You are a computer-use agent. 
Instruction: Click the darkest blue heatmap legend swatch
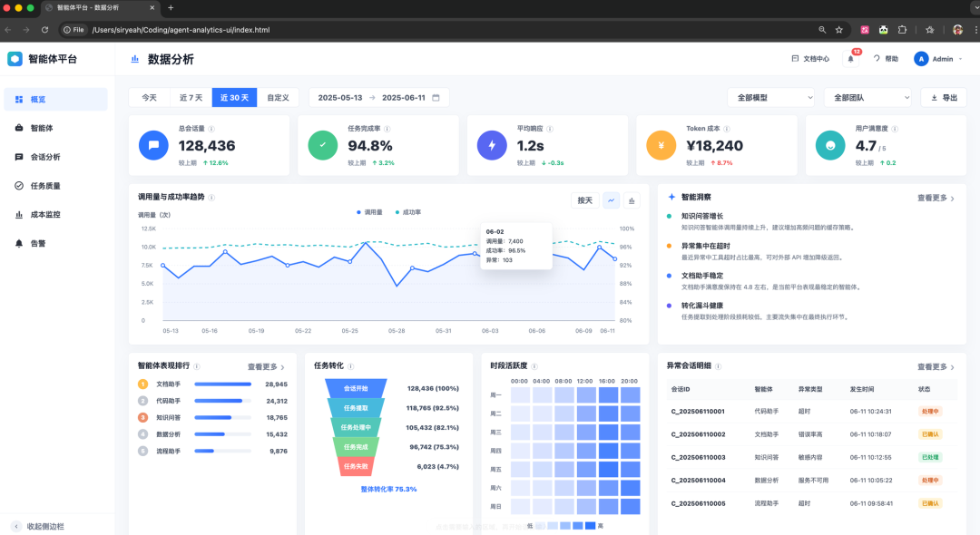pos(590,526)
